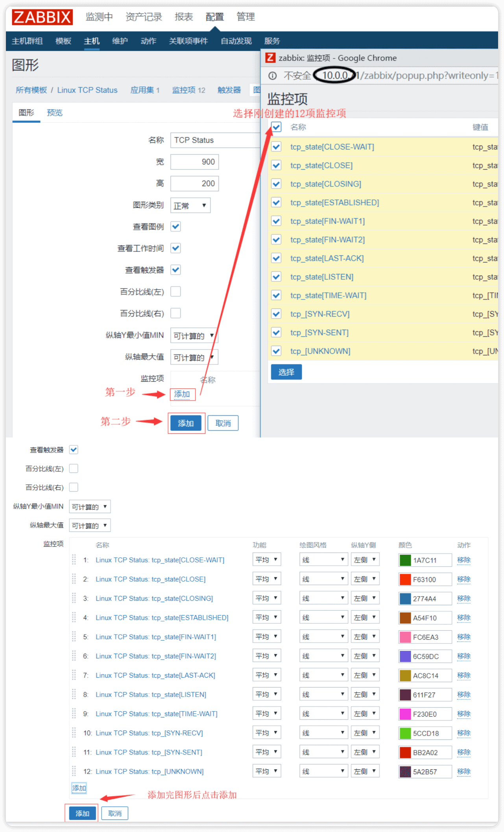Click drag handle for row 10 SYN-RECV
Viewport: 504px width, 832px height.
click(74, 733)
